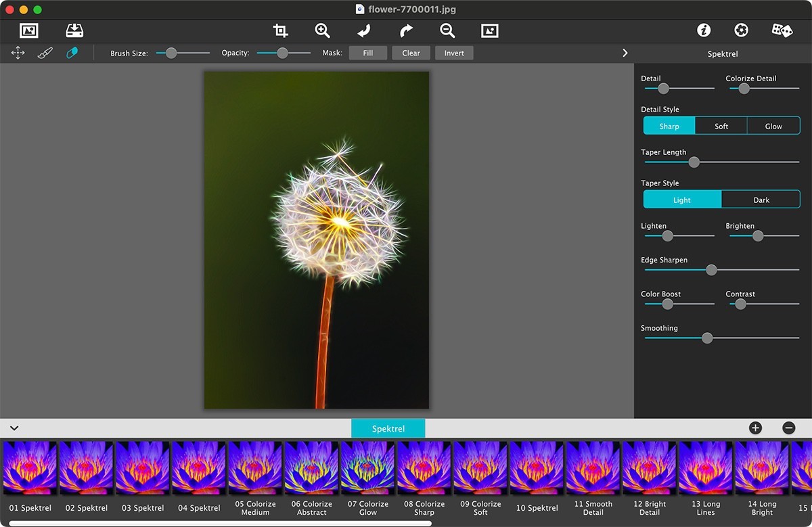Switch Detail Style to Soft
Screen dimensions: 812x527
(x=721, y=125)
